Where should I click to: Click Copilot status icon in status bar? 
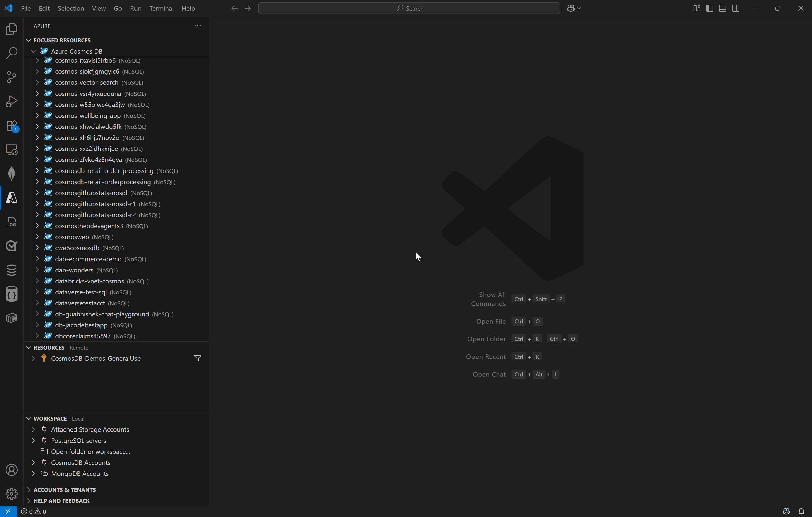pos(786,511)
